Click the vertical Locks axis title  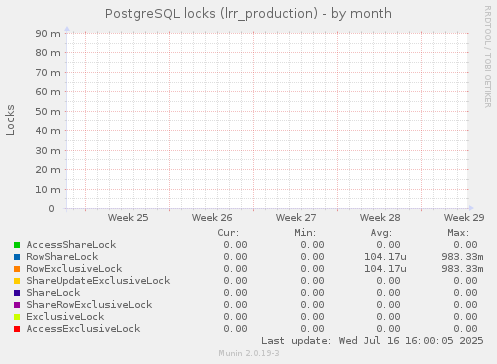pos(10,120)
